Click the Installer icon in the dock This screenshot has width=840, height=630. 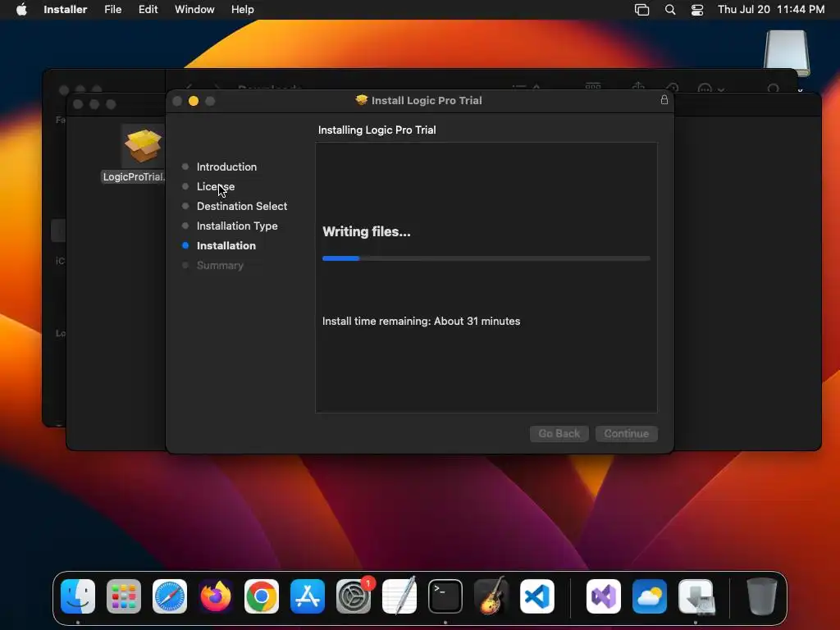[x=696, y=596]
